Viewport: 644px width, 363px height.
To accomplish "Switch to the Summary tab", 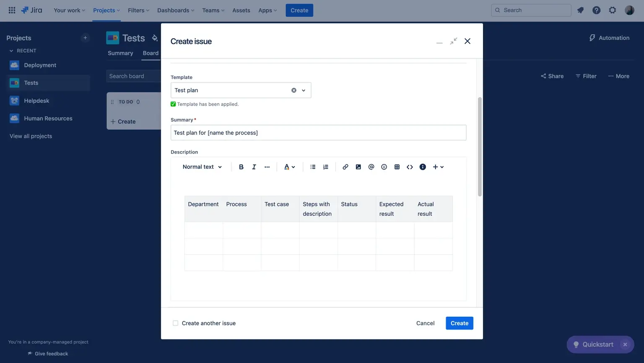I will pyautogui.click(x=120, y=53).
